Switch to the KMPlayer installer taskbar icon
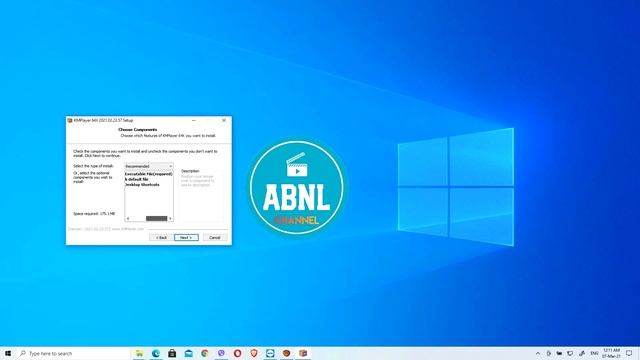This screenshot has height=360, width=640. click(x=302, y=353)
